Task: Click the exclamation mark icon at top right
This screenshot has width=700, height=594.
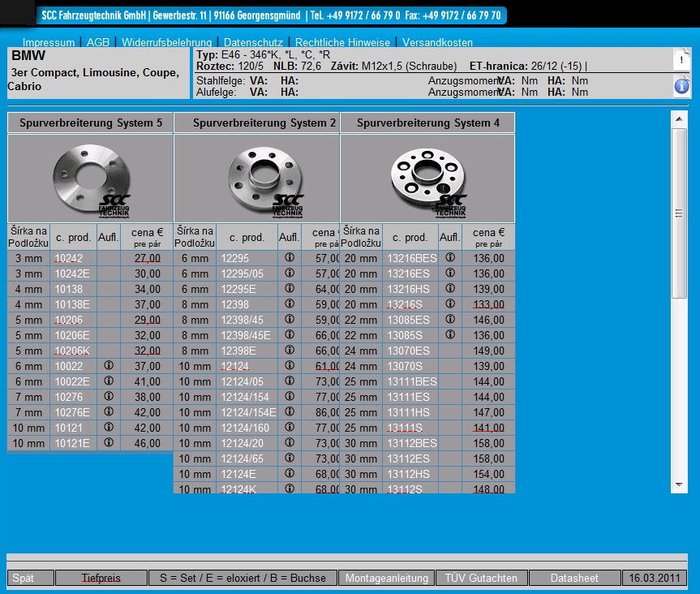Action: pyautogui.click(x=681, y=59)
